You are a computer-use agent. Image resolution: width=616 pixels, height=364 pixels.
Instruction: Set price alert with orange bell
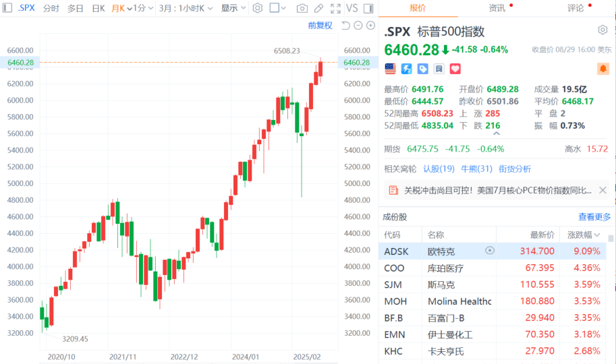click(x=603, y=69)
